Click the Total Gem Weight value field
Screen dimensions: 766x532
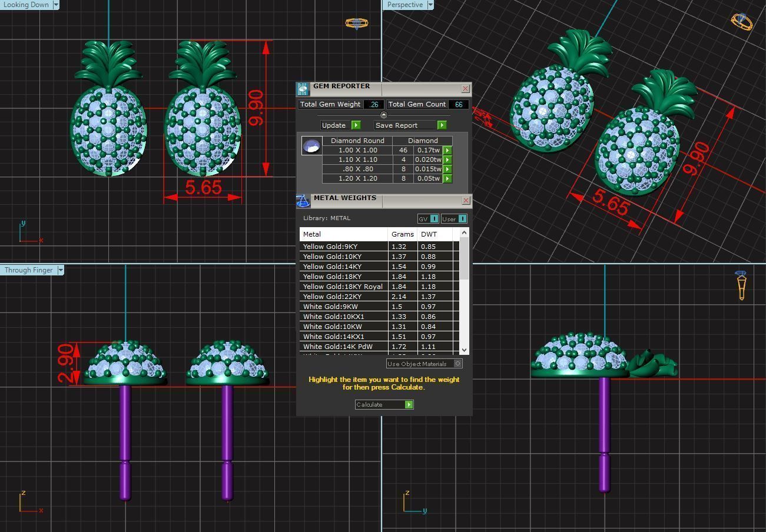373,104
